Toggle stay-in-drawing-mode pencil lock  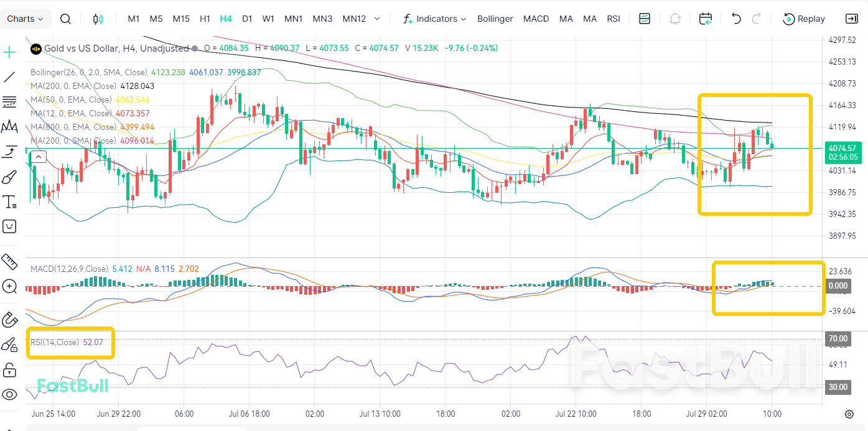[9, 345]
